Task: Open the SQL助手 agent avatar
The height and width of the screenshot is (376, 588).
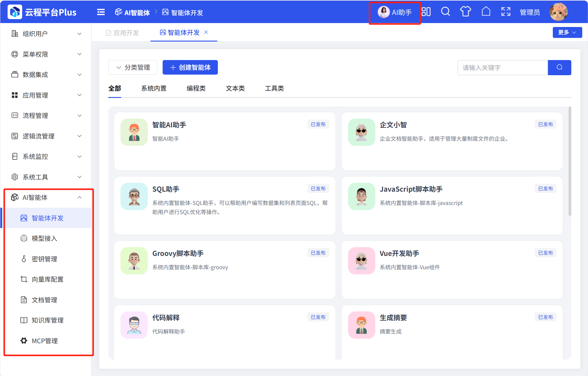Action: (134, 196)
